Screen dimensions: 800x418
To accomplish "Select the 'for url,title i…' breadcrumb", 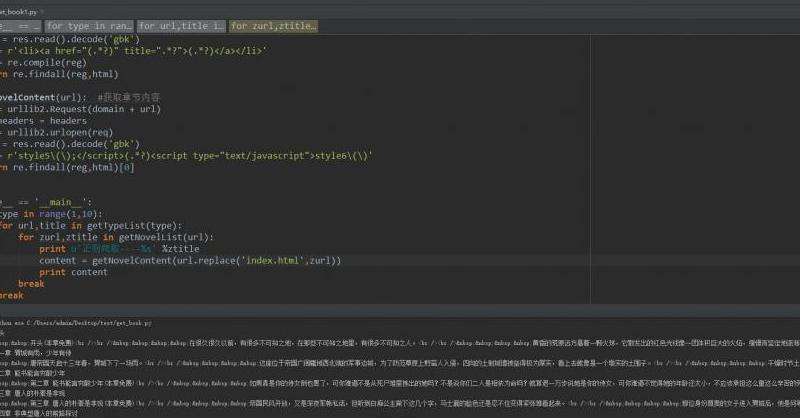I will 181,26.
